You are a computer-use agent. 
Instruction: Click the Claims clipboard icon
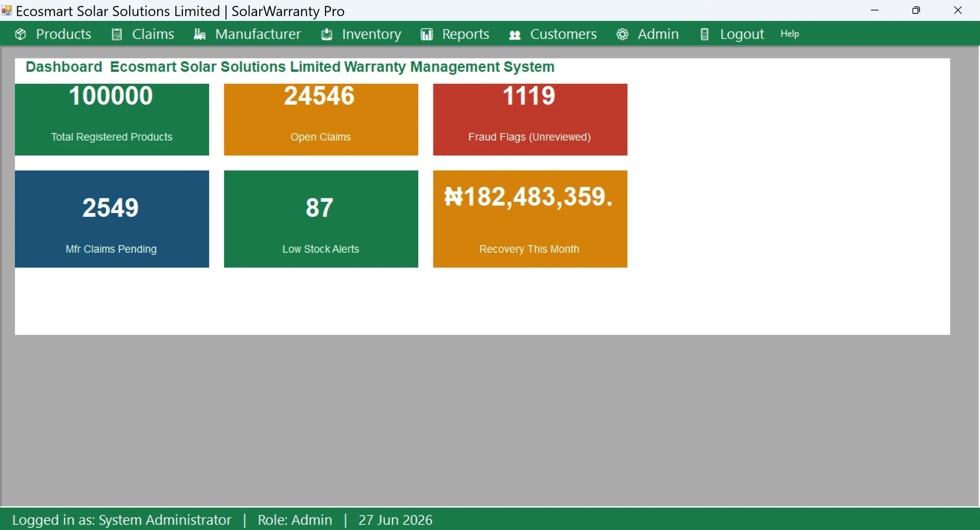[x=117, y=34]
